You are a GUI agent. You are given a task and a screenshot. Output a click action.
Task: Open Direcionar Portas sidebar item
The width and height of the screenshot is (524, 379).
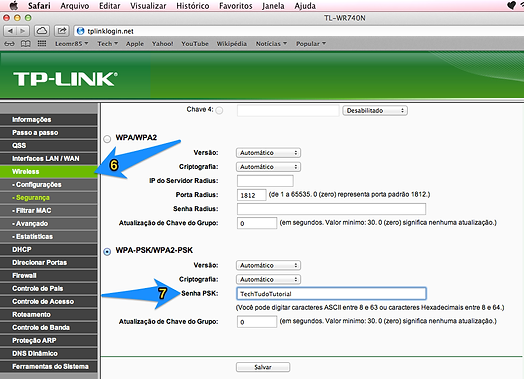49,263
